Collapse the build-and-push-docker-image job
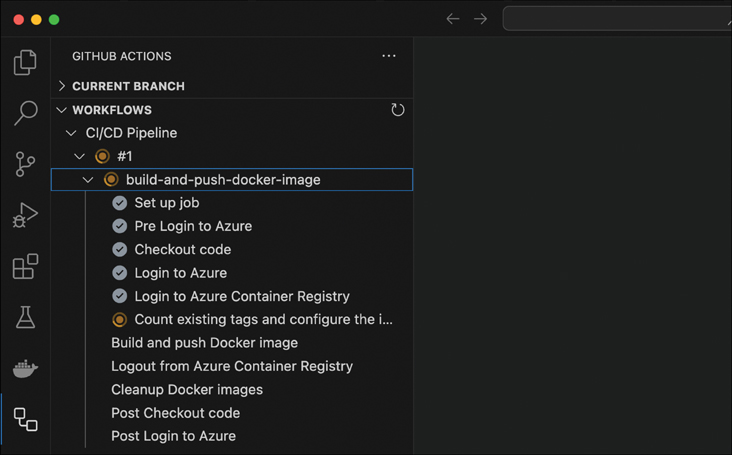 point(88,180)
